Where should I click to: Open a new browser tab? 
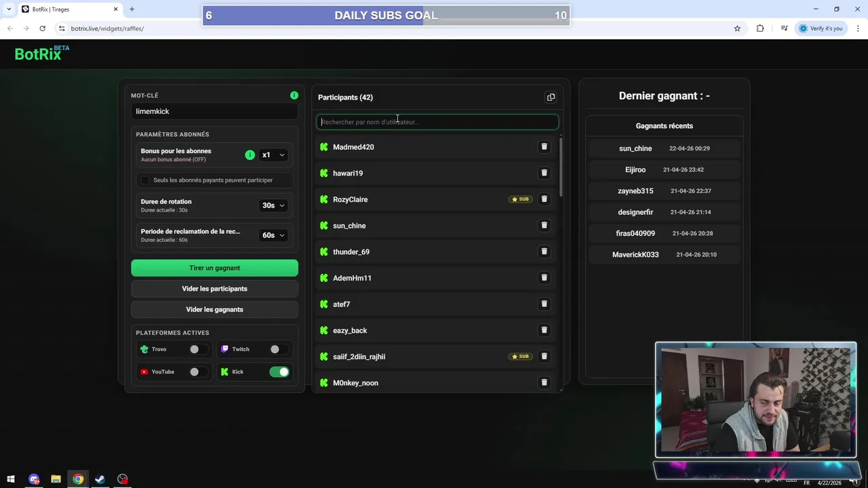[132, 9]
